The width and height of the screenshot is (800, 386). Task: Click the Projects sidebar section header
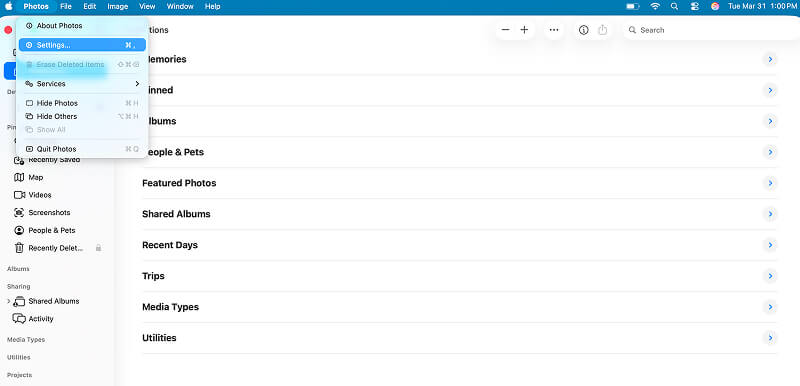(19, 375)
